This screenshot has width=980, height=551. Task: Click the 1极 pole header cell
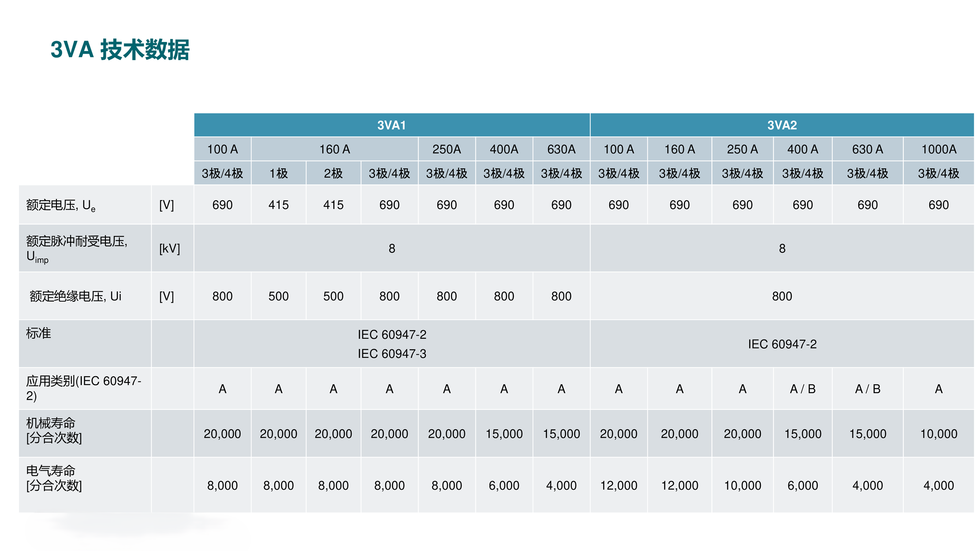click(278, 173)
